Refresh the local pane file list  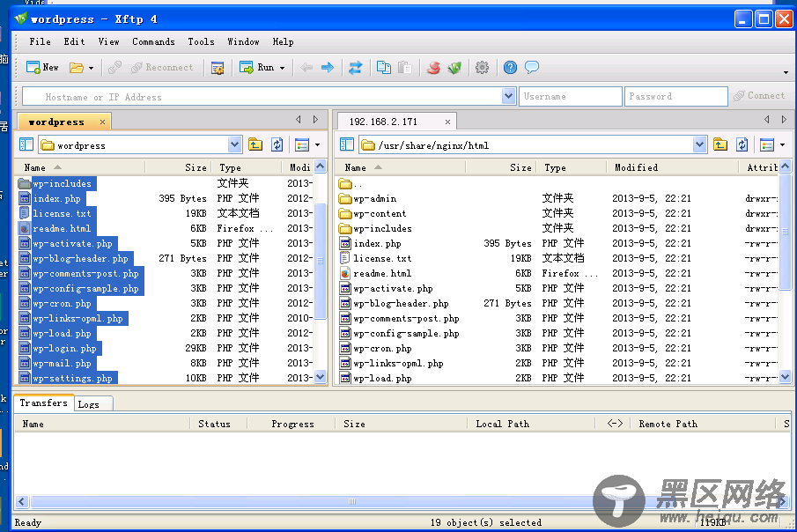(x=277, y=145)
